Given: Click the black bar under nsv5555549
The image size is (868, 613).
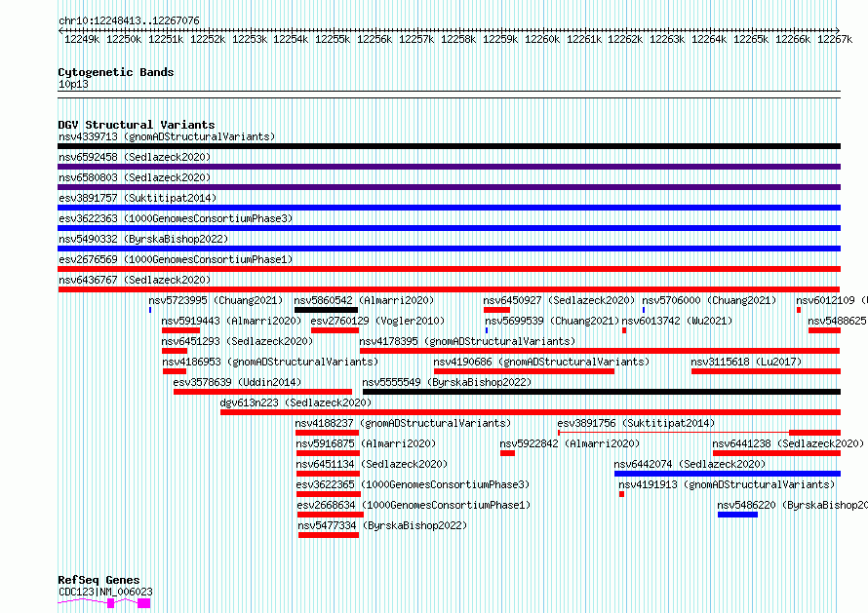Looking at the screenshot, I should coord(602,392).
